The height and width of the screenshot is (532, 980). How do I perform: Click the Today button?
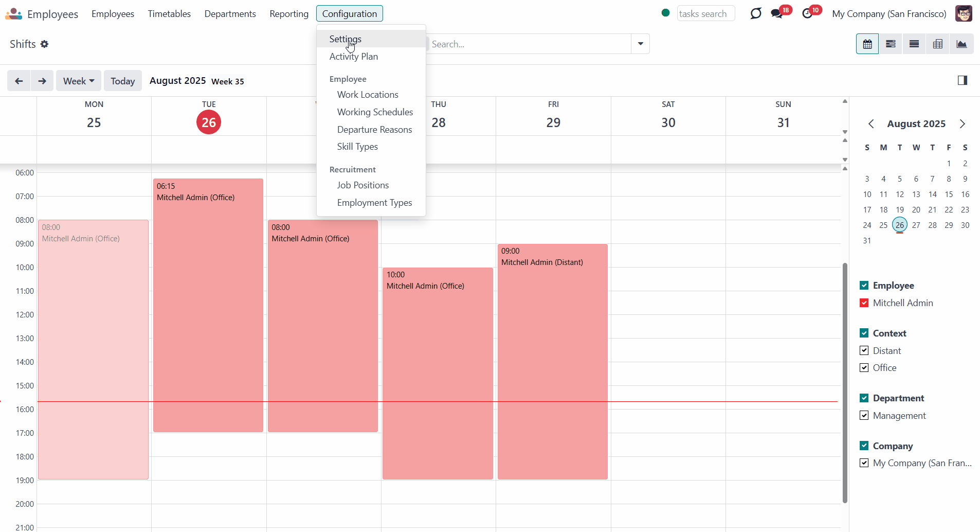[x=123, y=81]
